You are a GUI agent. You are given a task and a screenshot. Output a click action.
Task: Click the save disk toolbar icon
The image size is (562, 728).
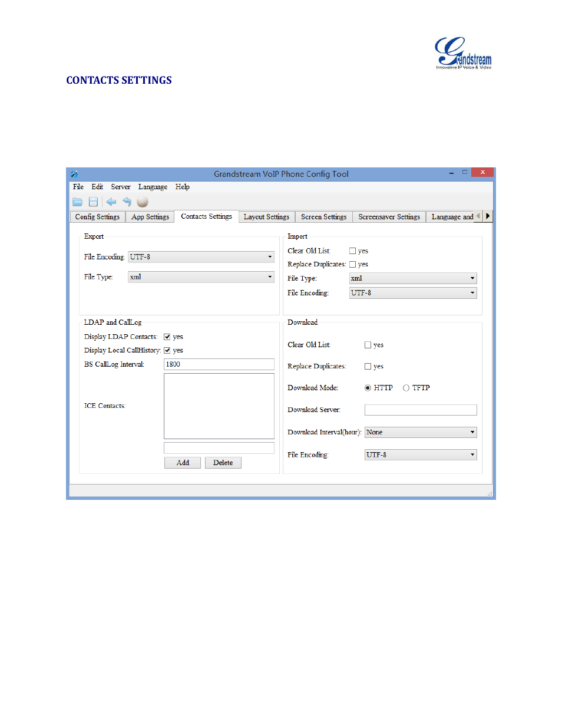point(93,202)
